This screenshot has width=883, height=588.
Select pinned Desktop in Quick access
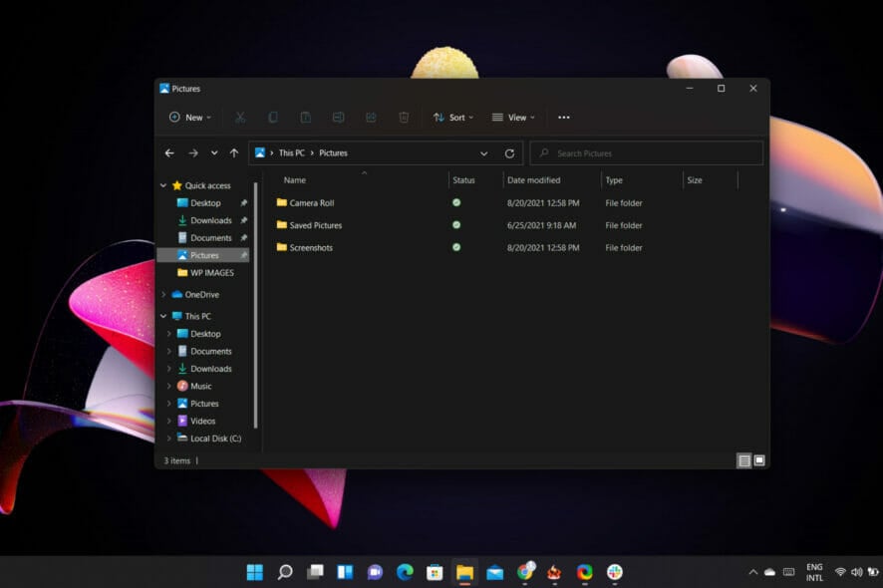pos(205,202)
